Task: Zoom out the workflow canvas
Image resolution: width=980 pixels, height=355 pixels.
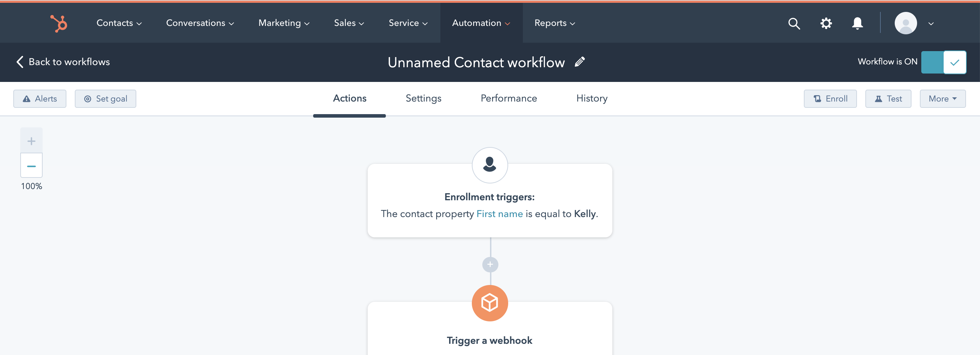Action: 31,166
